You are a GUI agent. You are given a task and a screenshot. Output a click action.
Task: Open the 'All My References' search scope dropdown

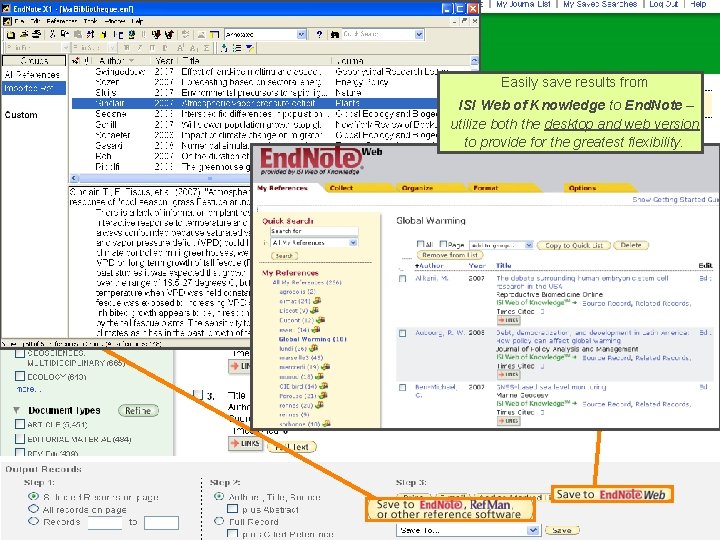point(353,242)
